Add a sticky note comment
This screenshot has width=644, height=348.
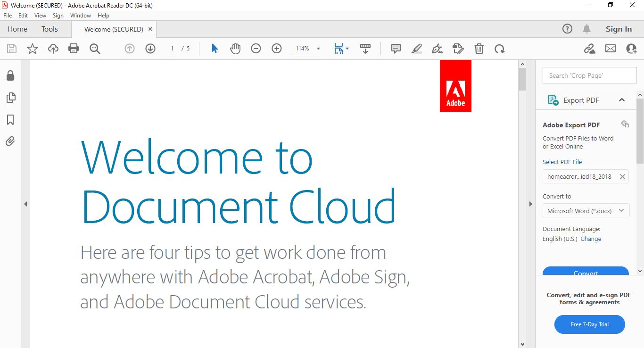pos(396,49)
